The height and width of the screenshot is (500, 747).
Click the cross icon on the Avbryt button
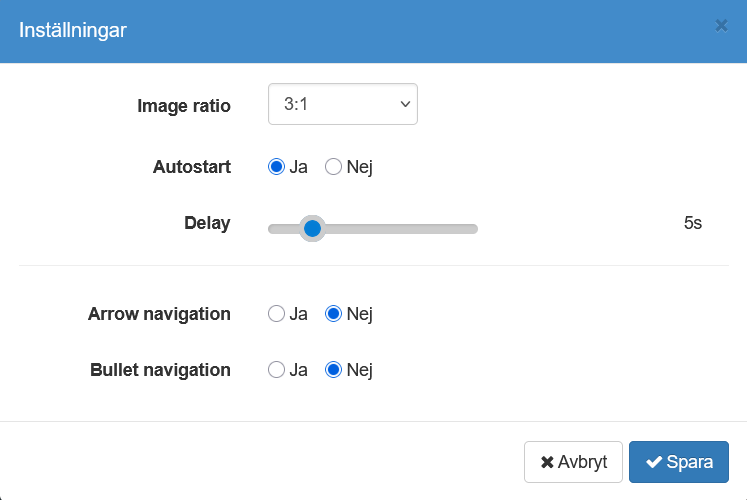click(547, 462)
